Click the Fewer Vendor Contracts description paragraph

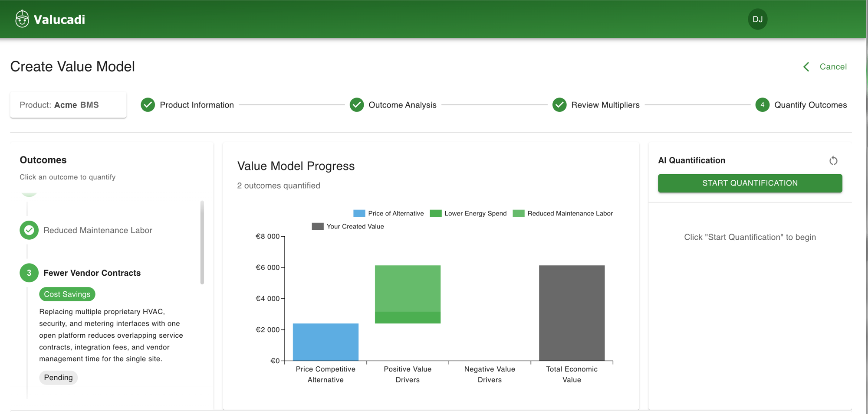(111, 335)
